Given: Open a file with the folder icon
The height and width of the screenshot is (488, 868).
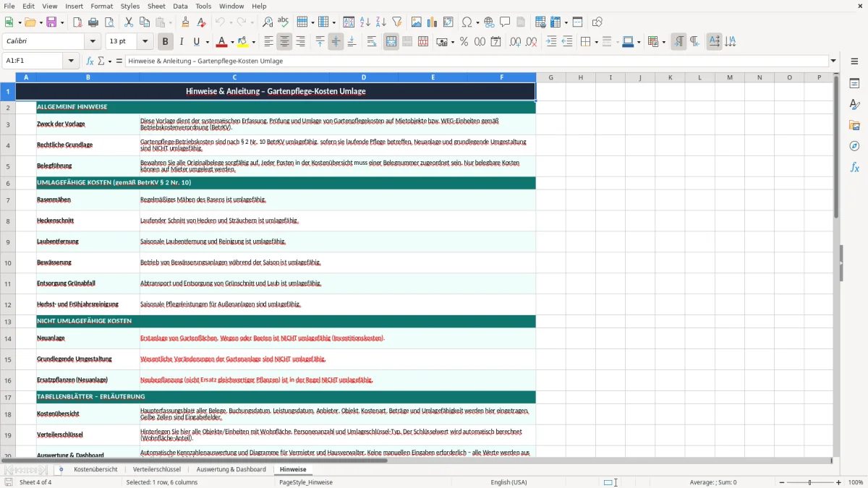Looking at the screenshot, I should 30,22.
